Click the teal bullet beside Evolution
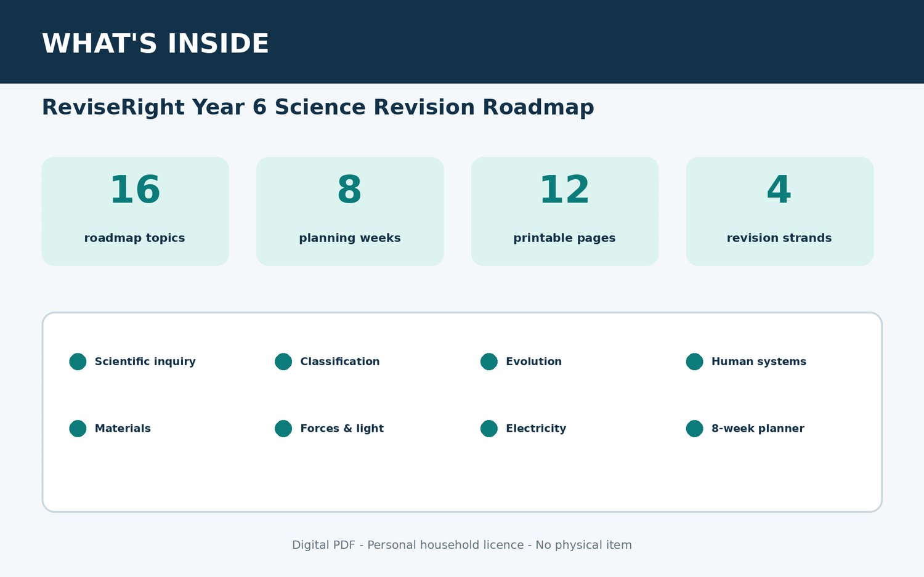This screenshot has height=577, width=924. tap(489, 361)
